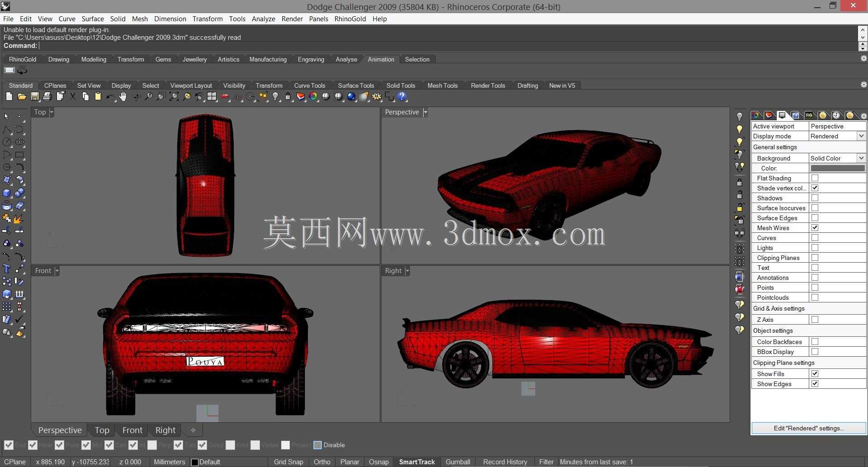The height and width of the screenshot is (467, 868).
Task: Click Edit "Rendered" settings button
Action: 809,428
